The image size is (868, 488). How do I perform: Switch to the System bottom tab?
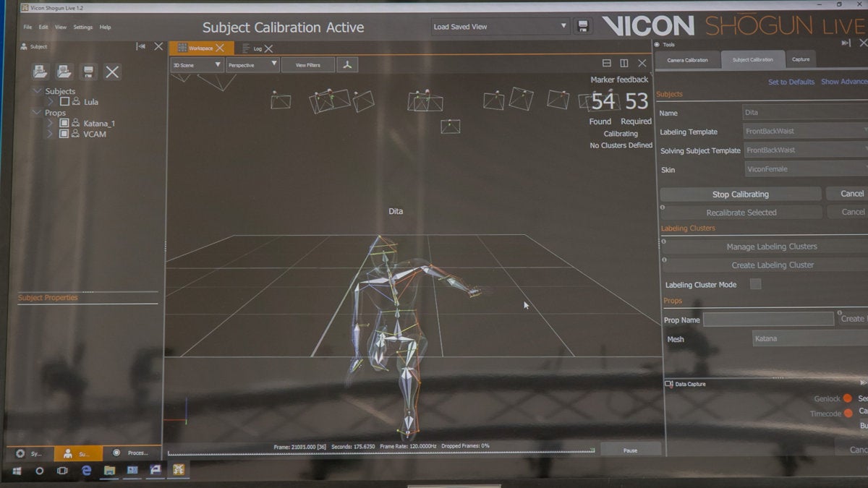30,453
